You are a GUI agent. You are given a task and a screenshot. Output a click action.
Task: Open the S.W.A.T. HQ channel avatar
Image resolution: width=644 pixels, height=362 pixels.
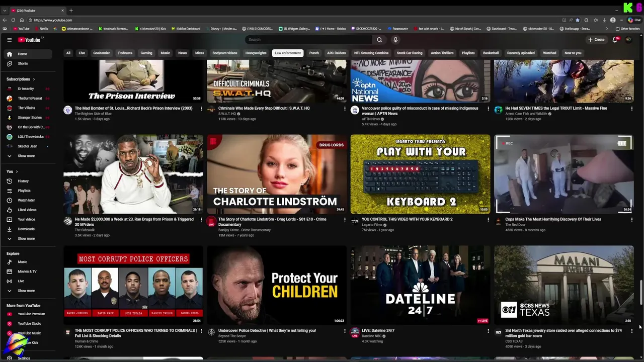pos(211,110)
